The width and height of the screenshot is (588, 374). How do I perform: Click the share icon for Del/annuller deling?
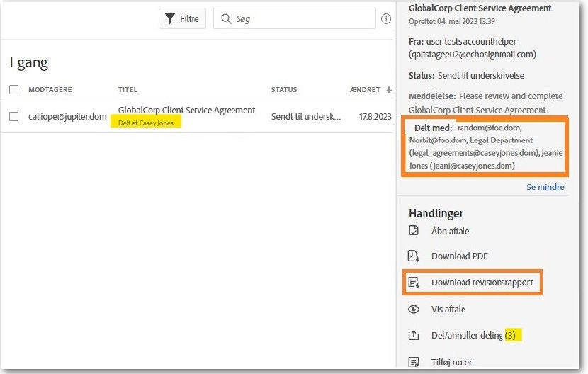[414, 336]
